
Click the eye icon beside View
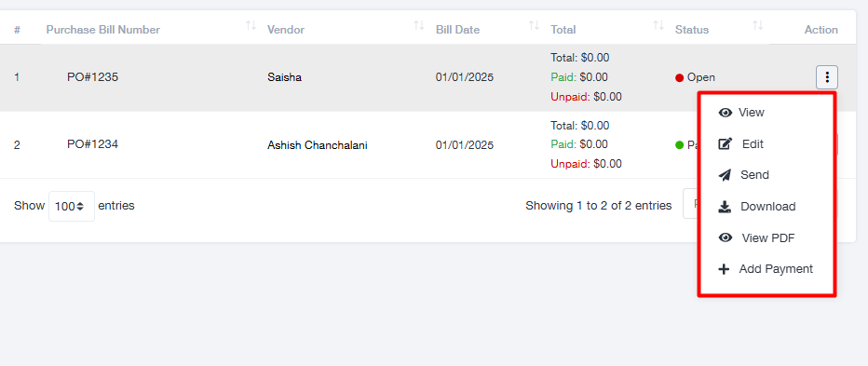tap(726, 113)
